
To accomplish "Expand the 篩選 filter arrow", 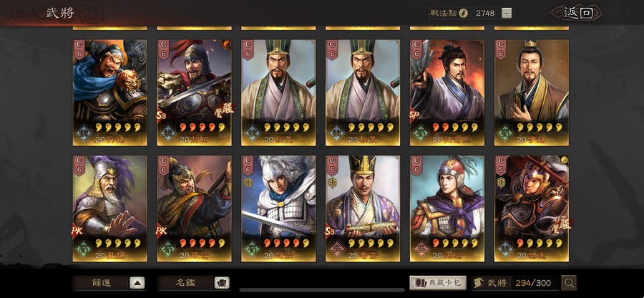I will [x=137, y=283].
